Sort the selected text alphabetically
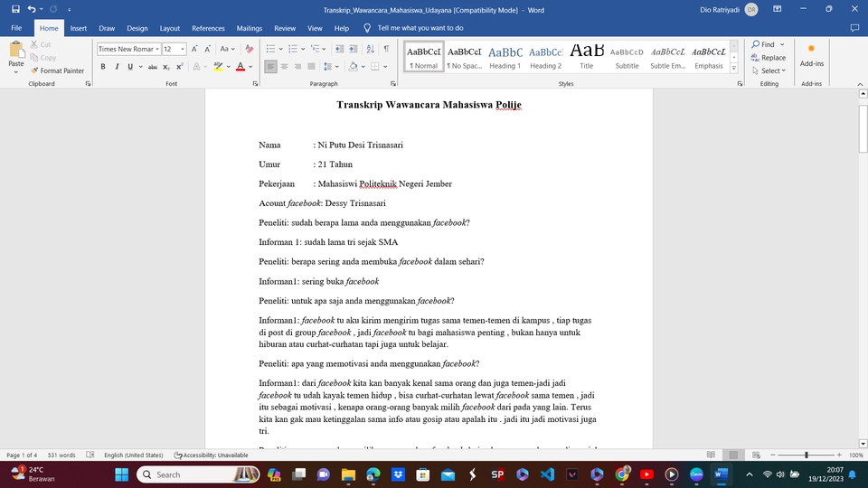Image resolution: width=868 pixels, height=488 pixels. 371,49
